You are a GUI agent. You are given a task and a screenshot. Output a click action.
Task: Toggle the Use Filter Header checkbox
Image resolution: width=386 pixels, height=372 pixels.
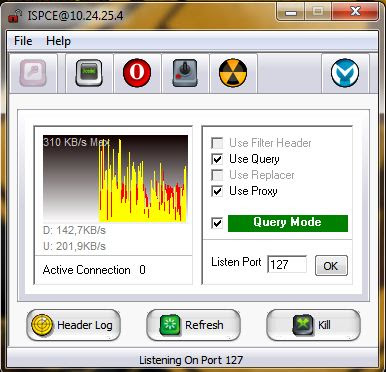coord(217,143)
